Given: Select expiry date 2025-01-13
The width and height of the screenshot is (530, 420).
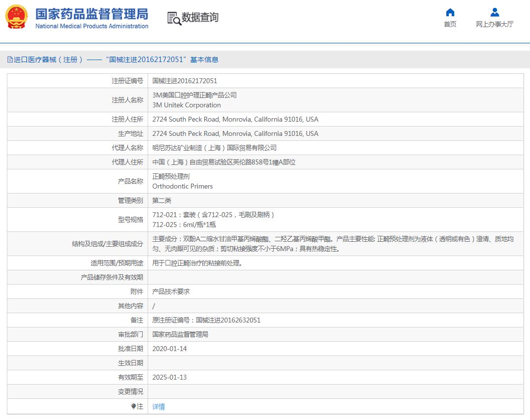Looking at the screenshot, I should point(169,377).
